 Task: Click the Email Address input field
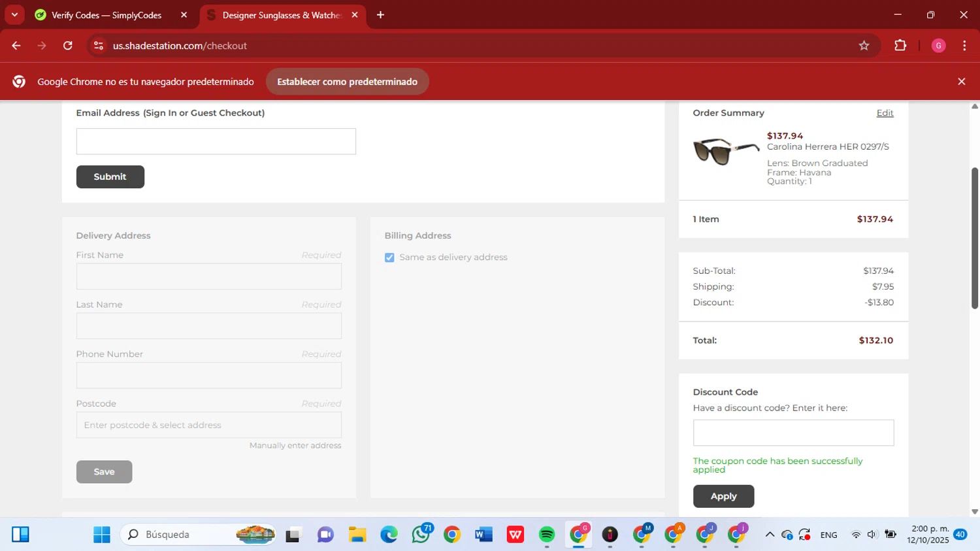click(216, 141)
